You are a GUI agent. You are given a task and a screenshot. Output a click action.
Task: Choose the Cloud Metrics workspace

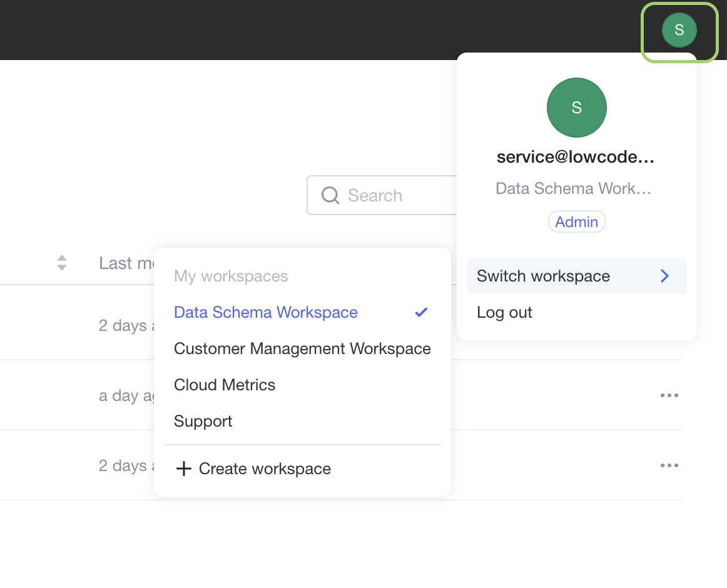click(225, 385)
